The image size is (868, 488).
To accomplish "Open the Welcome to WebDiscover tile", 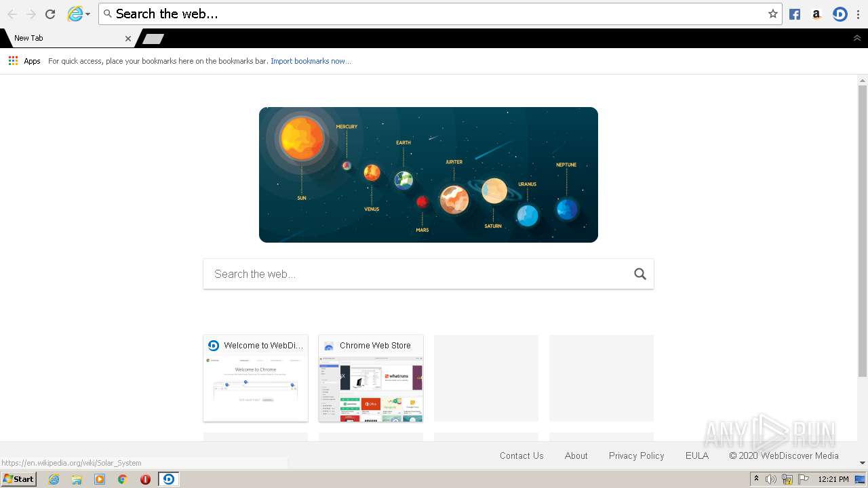I will (256, 378).
